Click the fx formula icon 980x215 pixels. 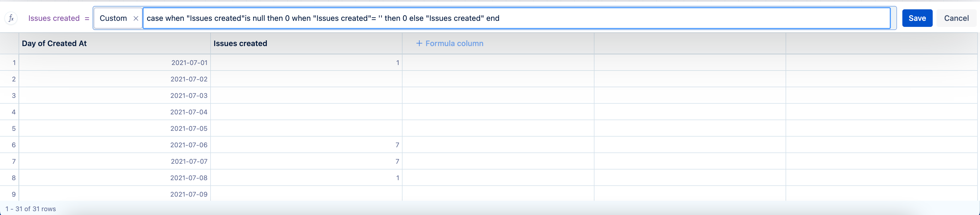[11, 18]
